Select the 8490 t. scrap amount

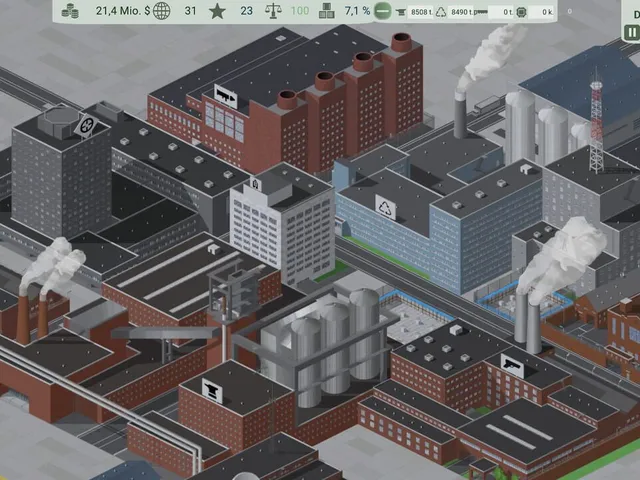pyautogui.click(x=463, y=12)
